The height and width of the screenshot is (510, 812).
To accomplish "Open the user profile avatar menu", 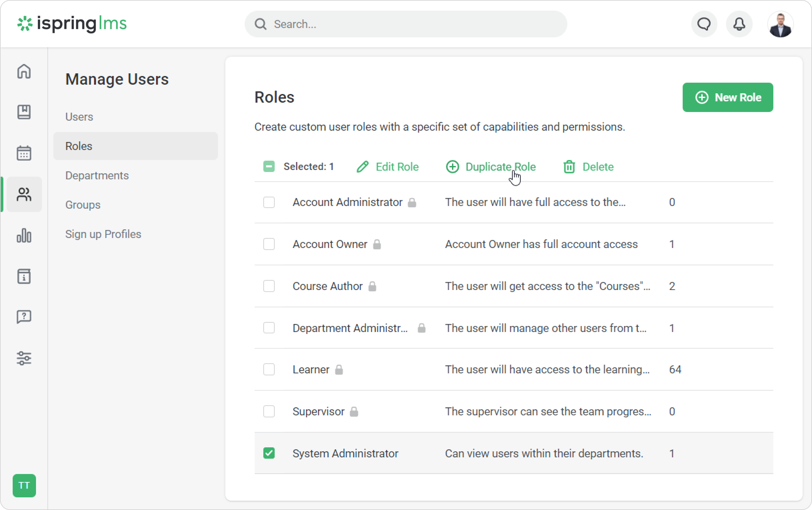I will [780, 24].
